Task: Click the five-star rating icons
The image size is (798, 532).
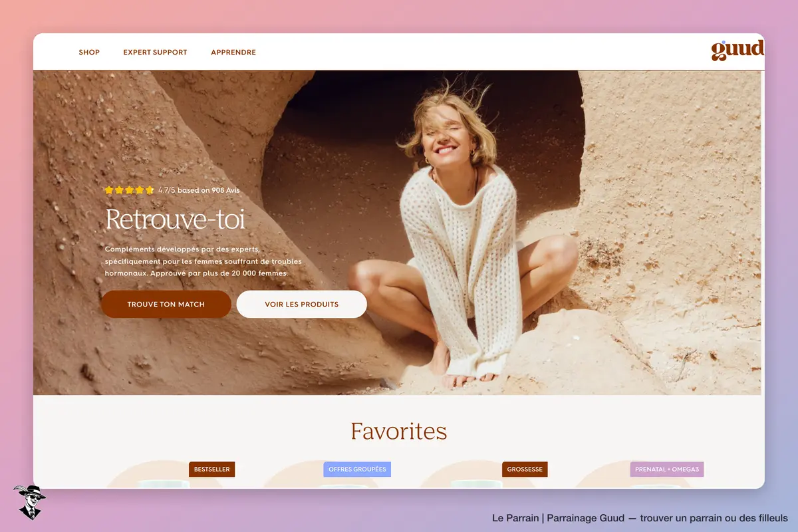Action: (129, 190)
